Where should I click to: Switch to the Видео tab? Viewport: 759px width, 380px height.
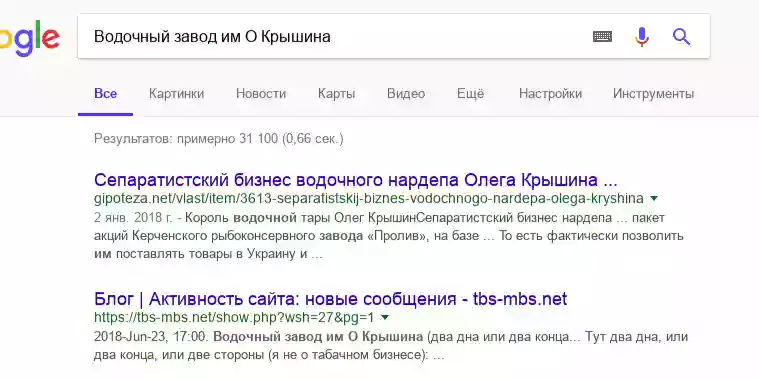coord(406,93)
